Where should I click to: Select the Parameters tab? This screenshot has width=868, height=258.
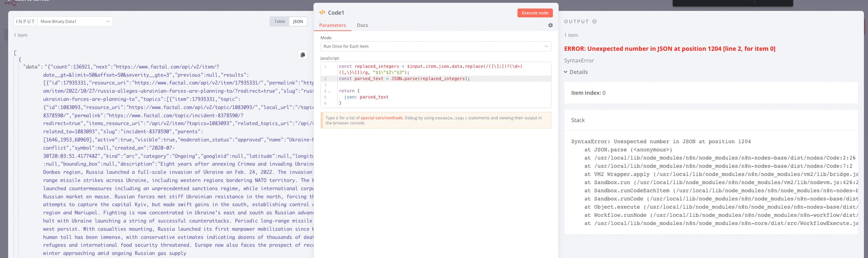pyautogui.click(x=332, y=25)
